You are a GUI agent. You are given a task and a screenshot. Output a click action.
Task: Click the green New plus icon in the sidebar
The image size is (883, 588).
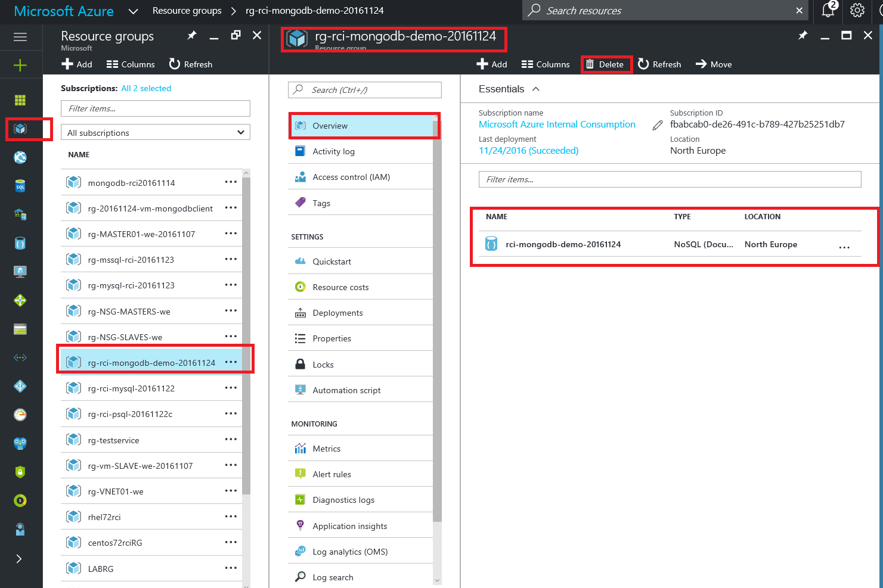click(20, 65)
